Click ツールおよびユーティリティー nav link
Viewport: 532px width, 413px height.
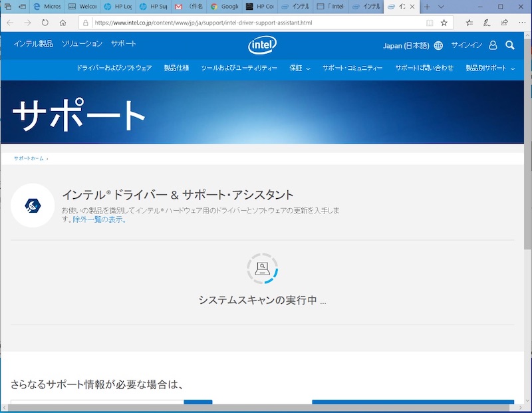[x=239, y=68]
